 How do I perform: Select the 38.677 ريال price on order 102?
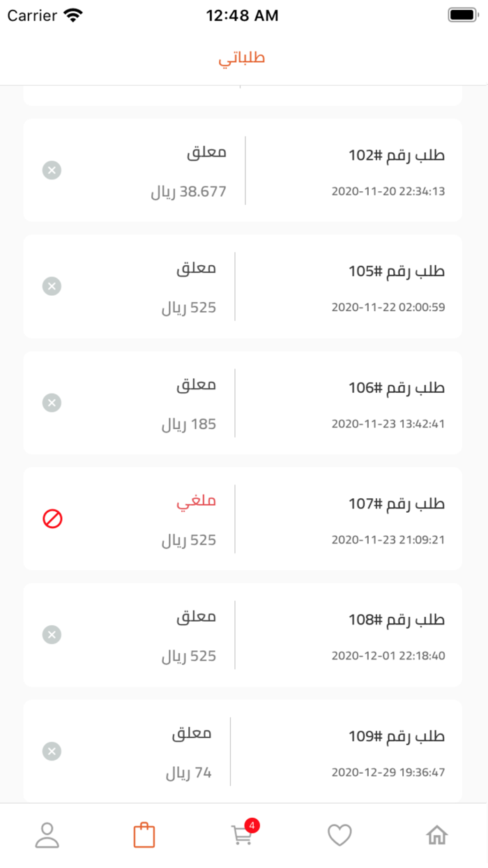(188, 189)
